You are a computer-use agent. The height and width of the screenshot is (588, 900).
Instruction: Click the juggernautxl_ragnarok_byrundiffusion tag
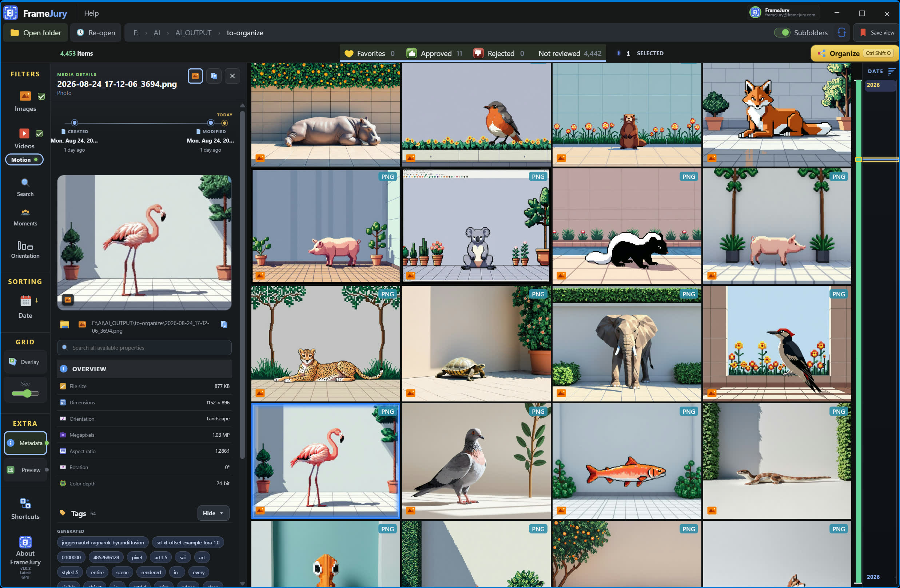(103, 542)
